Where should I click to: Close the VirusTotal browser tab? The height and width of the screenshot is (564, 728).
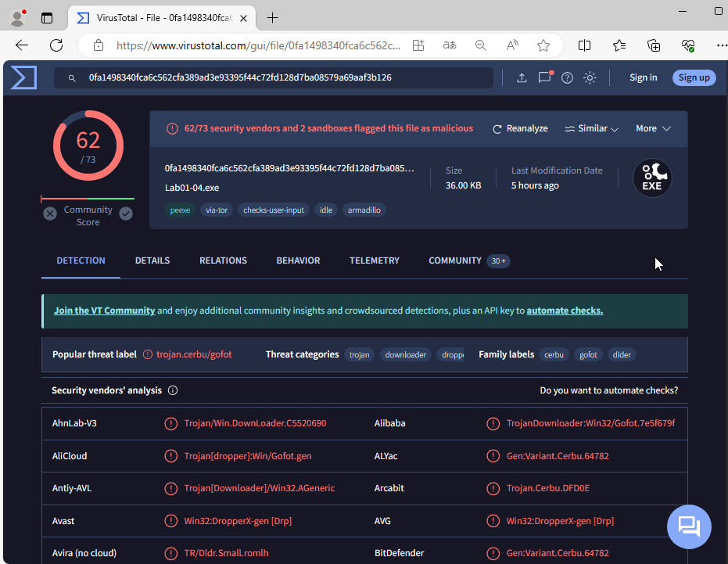[x=244, y=18]
